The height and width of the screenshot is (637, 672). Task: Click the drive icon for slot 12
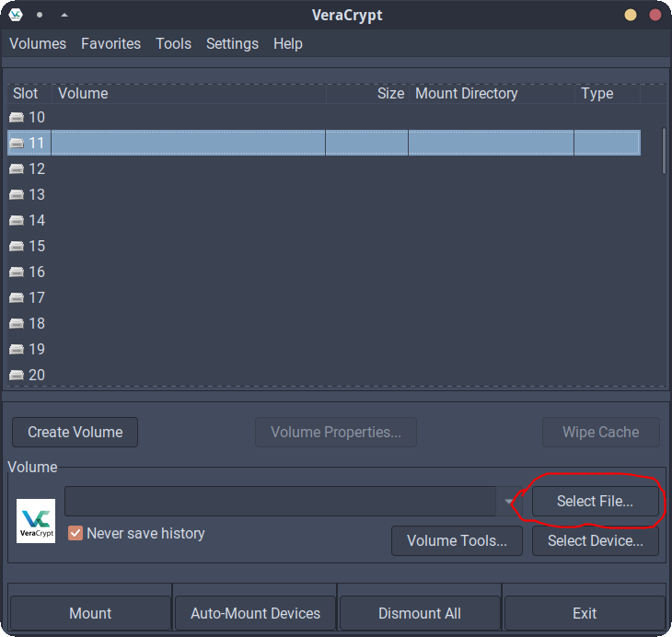coord(17,168)
